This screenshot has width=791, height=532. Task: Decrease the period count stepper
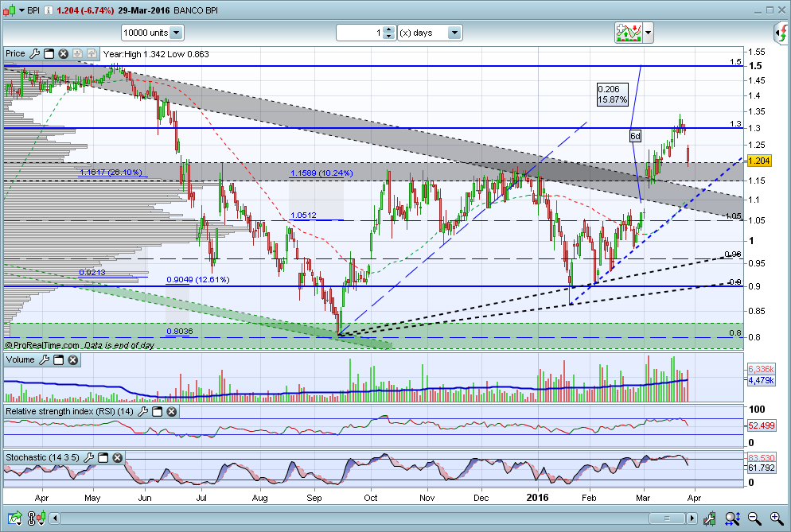(x=388, y=37)
